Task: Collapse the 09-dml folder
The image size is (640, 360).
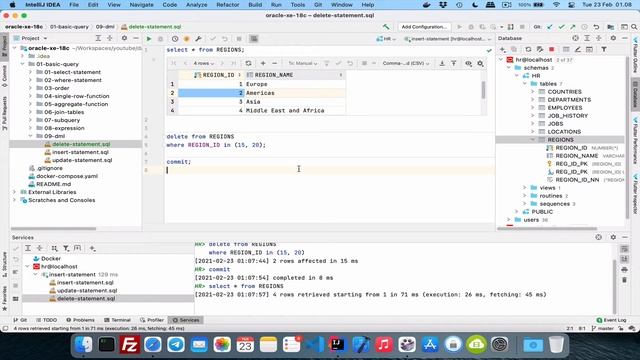Action: tap(31, 136)
